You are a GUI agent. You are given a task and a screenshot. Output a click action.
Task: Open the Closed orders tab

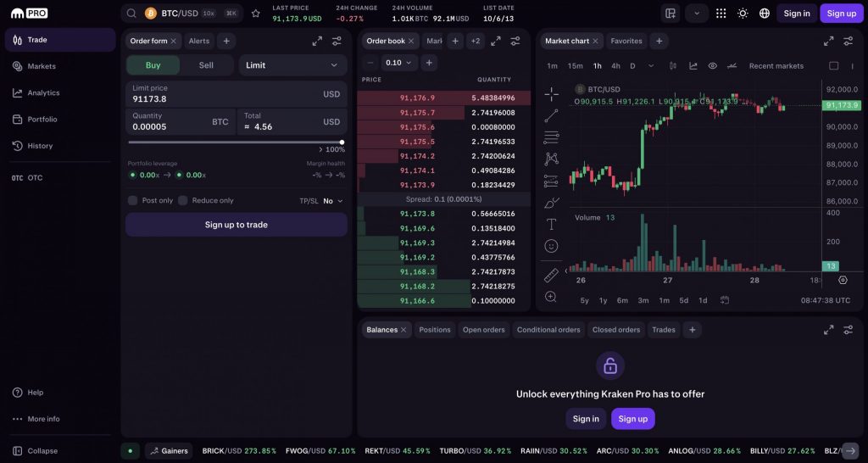point(616,330)
